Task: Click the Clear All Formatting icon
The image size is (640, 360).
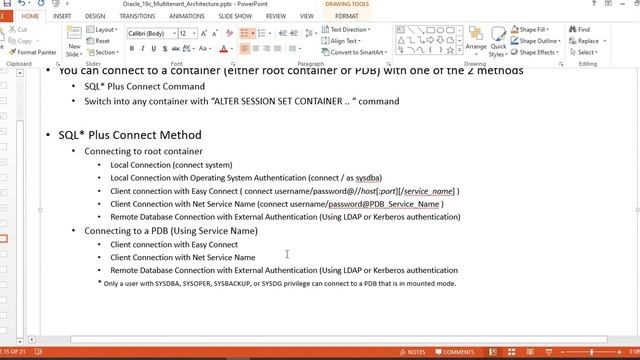Action: click(x=229, y=33)
